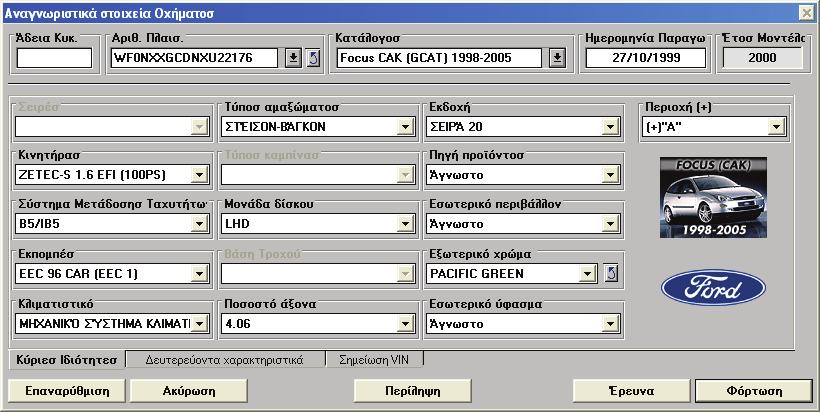Expand the B5/IB5 transmission dropdown
This screenshot has height=412, width=820.
tap(200, 224)
